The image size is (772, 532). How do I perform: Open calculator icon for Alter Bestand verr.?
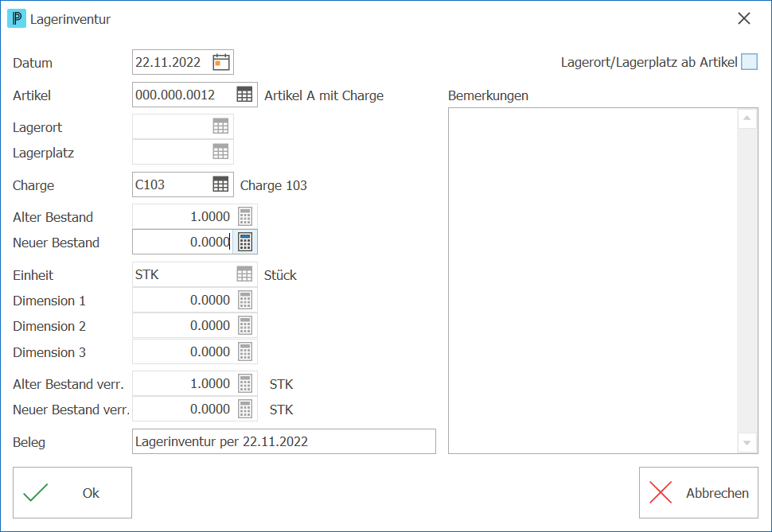(x=245, y=383)
